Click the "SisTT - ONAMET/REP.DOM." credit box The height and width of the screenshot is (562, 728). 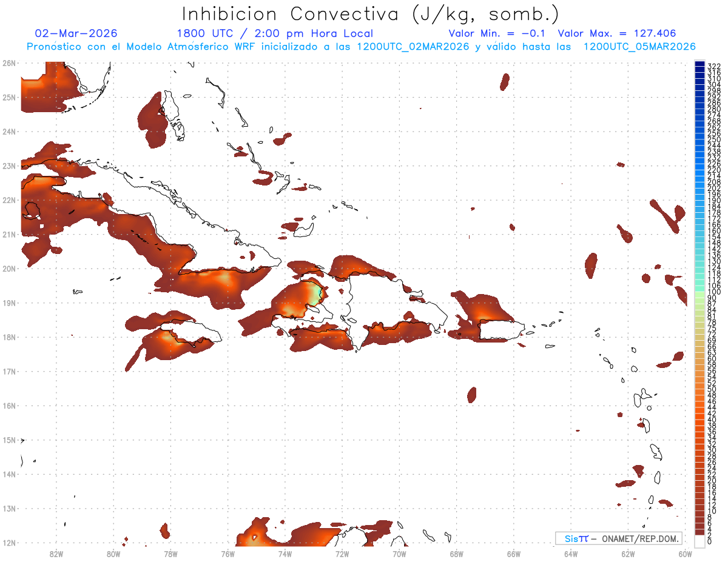tap(618, 538)
